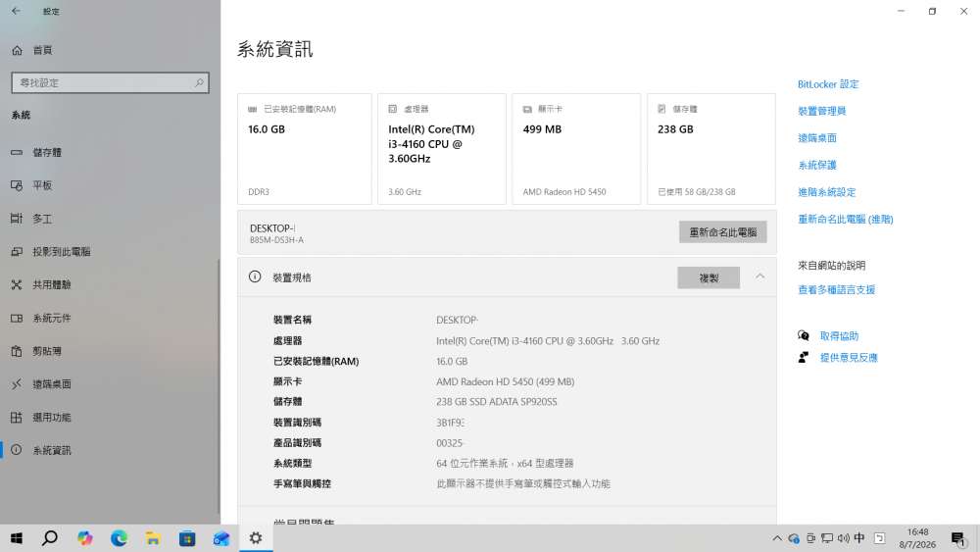Open 裝置管理員 link

pyautogui.click(x=821, y=111)
